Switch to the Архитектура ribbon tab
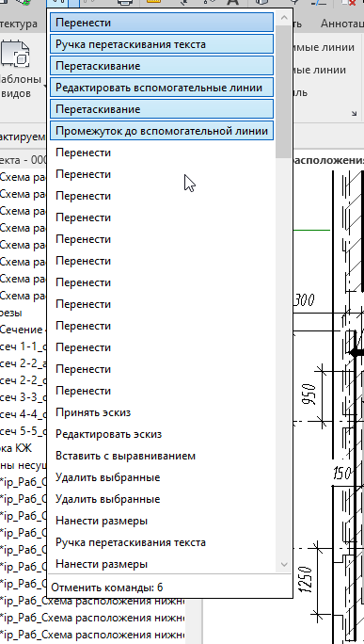This screenshot has height=644, width=364. tap(19, 24)
